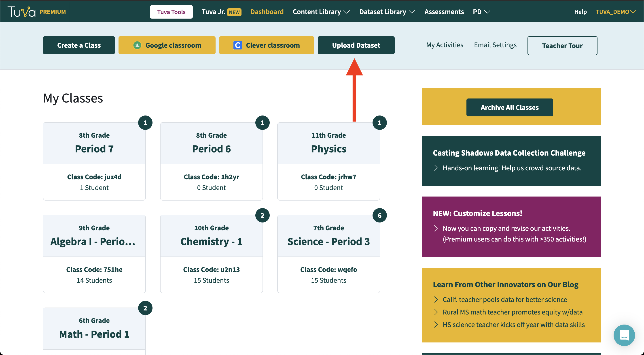Open the TUVA_DEMO account dropdown

pos(616,12)
